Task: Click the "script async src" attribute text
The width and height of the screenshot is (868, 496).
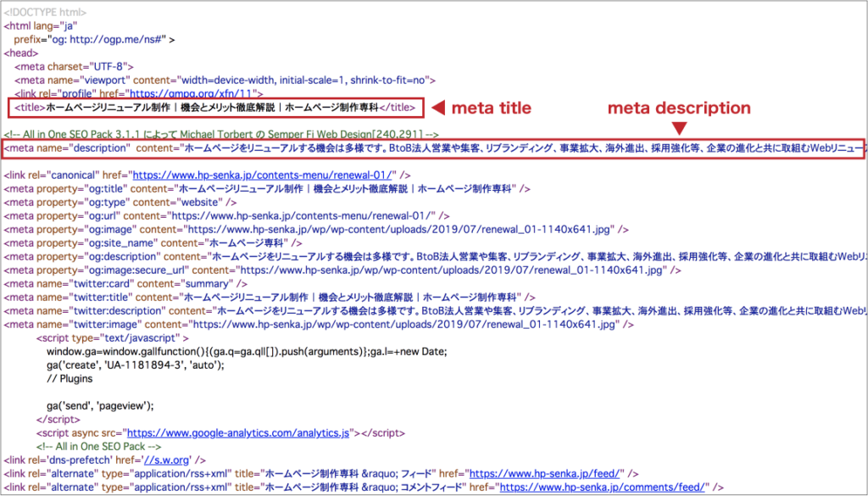Action: pos(79,433)
